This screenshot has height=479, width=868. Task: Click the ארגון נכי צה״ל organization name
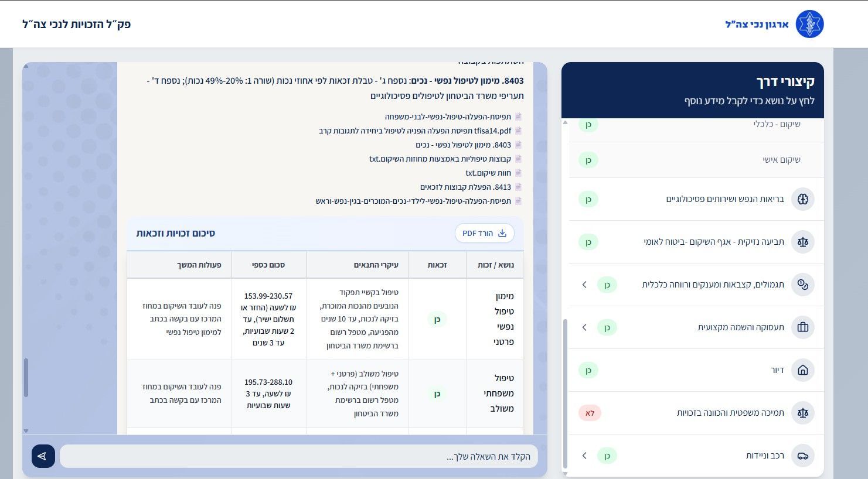point(757,24)
